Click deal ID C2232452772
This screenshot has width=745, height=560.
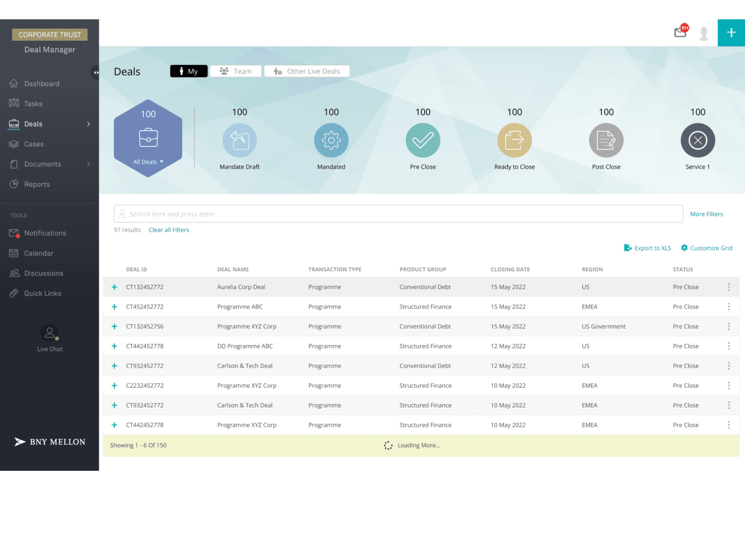click(145, 386)
